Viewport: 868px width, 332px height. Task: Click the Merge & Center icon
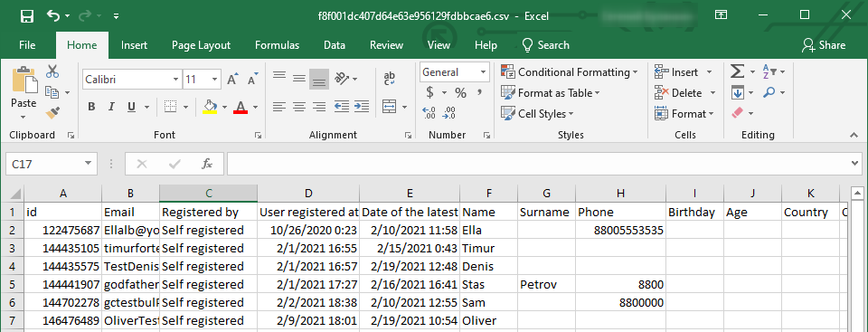[x=390, y=107]
